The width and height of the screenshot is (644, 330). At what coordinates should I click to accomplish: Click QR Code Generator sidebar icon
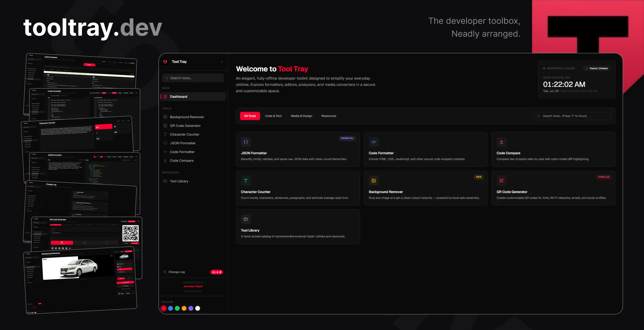pos(165,126)
